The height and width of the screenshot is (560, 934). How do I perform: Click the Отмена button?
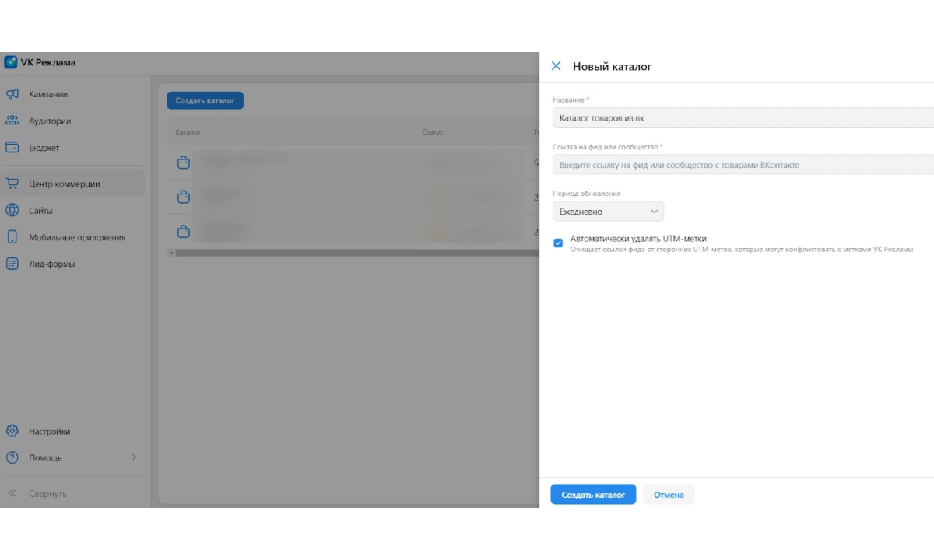click(x=669, y=495)
